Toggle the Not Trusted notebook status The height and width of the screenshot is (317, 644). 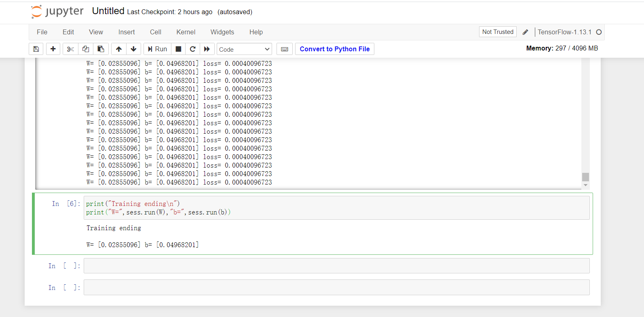(x=498, y=32)
